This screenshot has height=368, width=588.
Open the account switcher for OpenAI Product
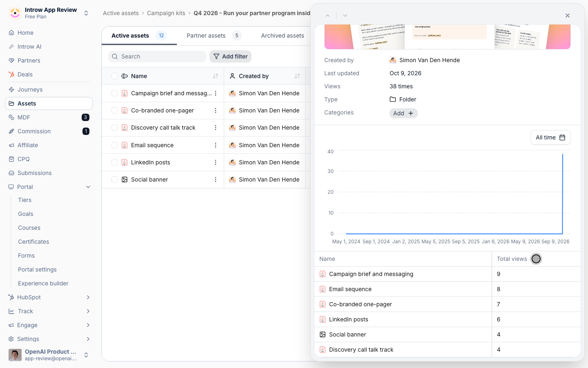86,355
